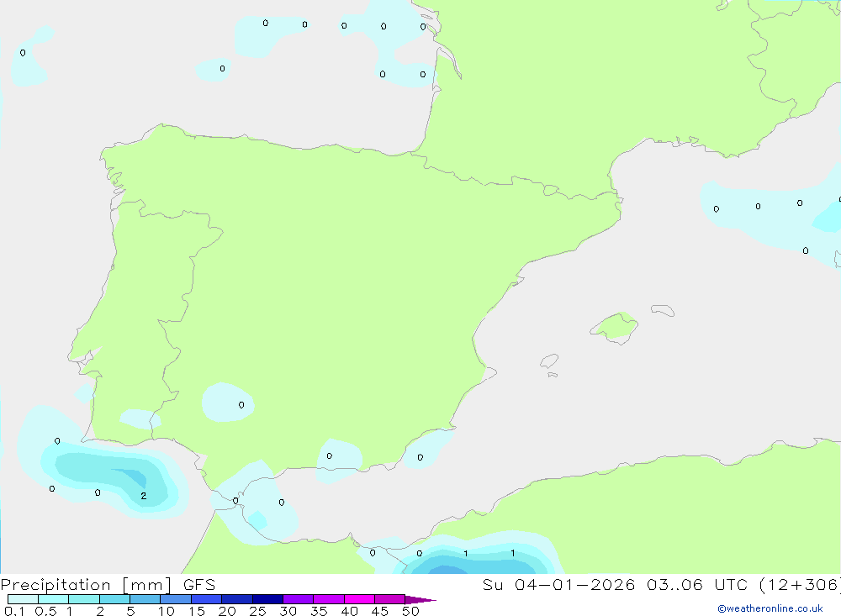The width and height of the screenshot is (841, 616).
Task: Click the weatheronline.co.uk copyright text
Action: 770,608
